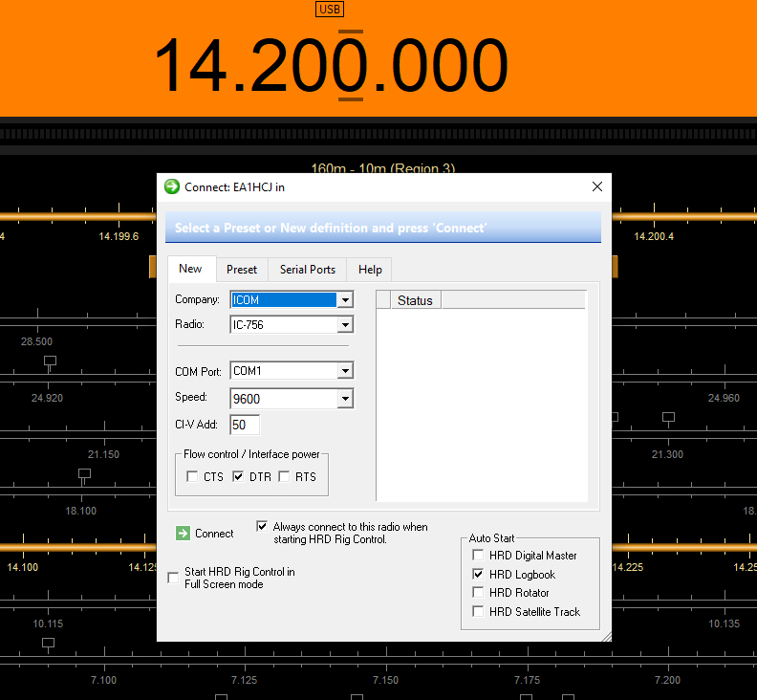Toggle the HRD Logbook auto start checkbox
The image size is (757, 700).
(478, 575)
